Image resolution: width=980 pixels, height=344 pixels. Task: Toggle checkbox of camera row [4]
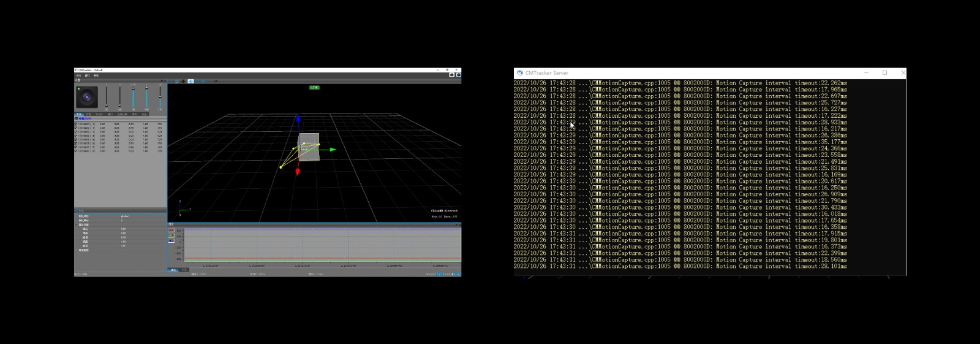pos(76,136)
